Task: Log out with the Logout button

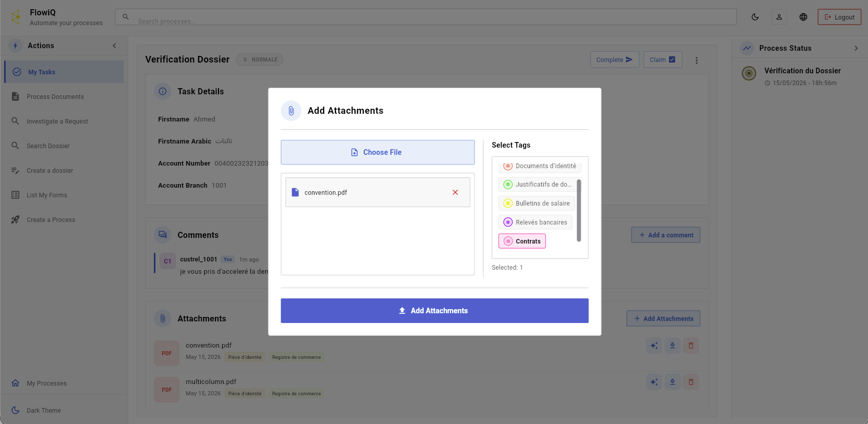Action: [x=839, y=17]
